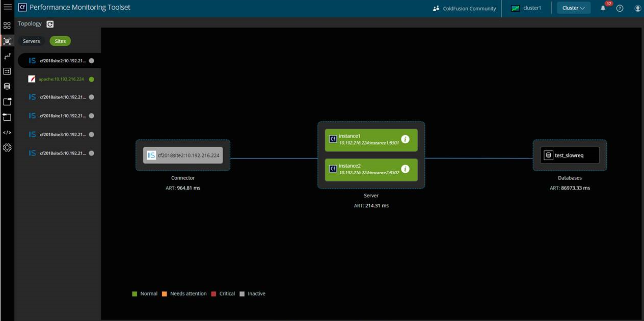
Task: Click the Databases label
Action: click(570, 178)
